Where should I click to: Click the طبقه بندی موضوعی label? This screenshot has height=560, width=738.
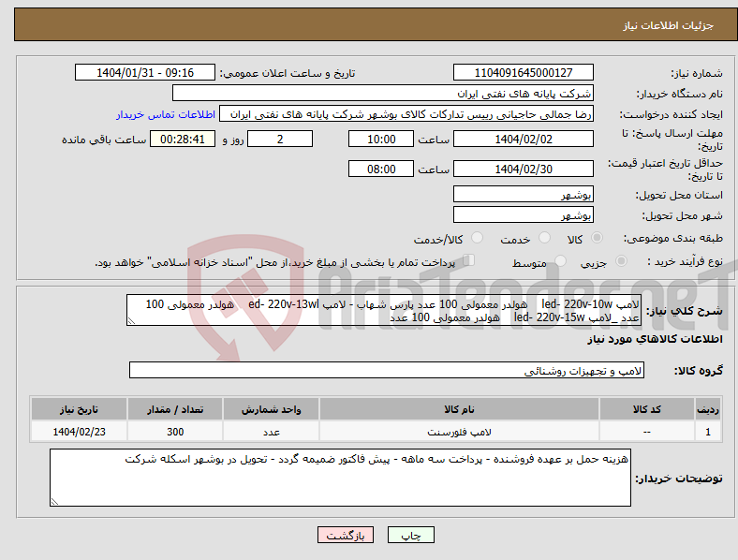673,238
